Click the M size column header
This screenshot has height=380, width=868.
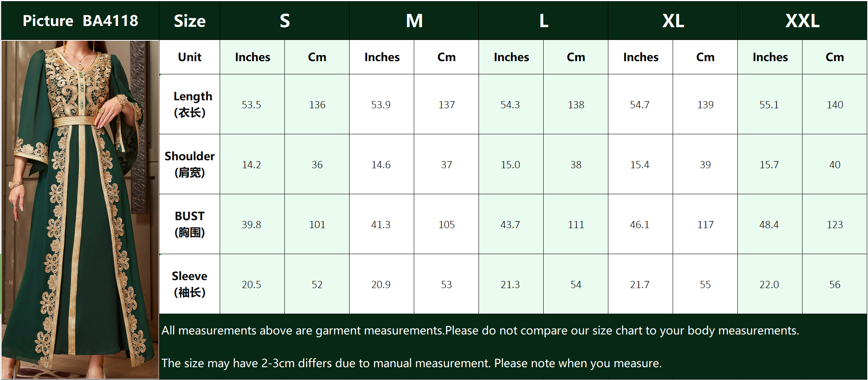click(x=414, y=21)
